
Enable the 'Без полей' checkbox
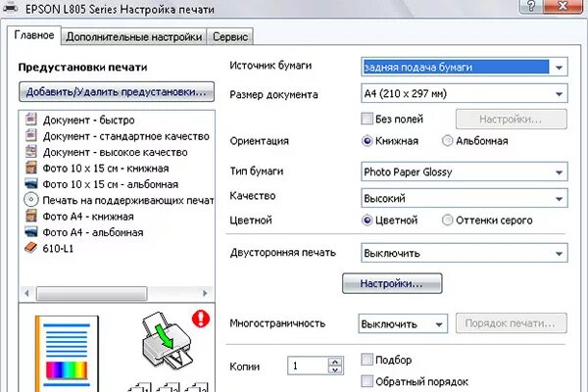367,119
